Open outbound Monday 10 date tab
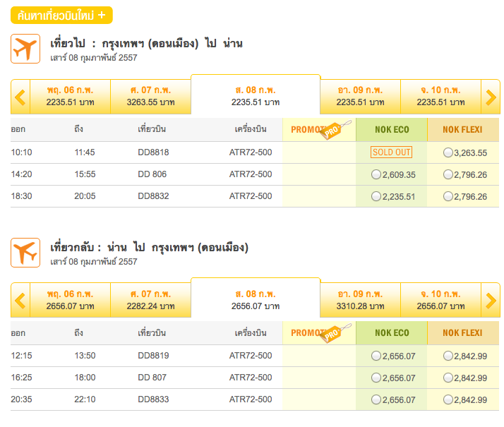This screenshot has width=504, height=427. coord(440,97)
